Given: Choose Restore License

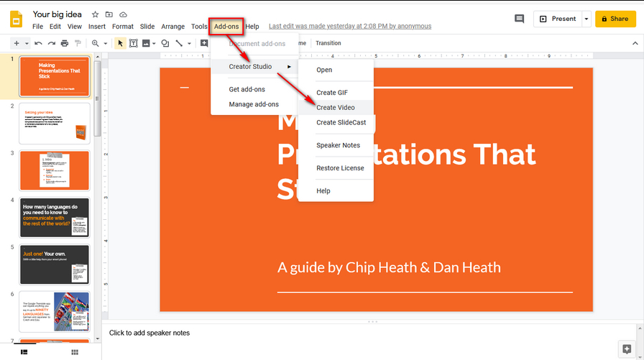Looking at the screenshot, I should tap(336, 168).
